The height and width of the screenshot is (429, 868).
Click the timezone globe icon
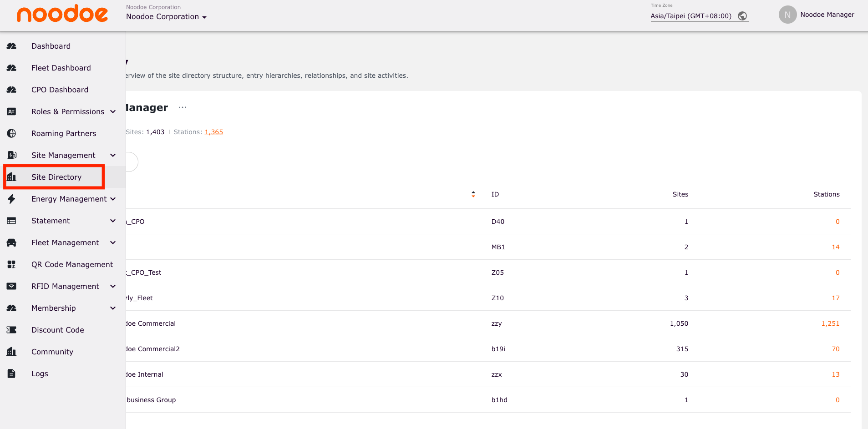[x=742, y=15]
